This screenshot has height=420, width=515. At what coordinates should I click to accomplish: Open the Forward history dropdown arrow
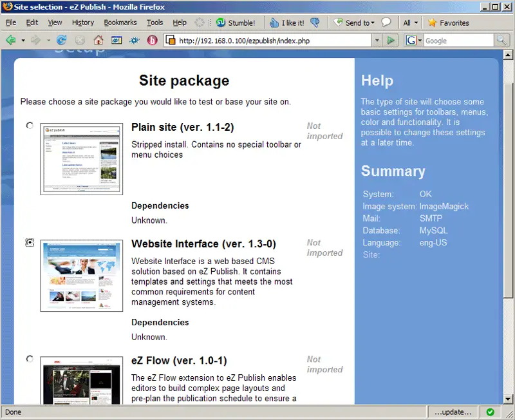(48, 41)
